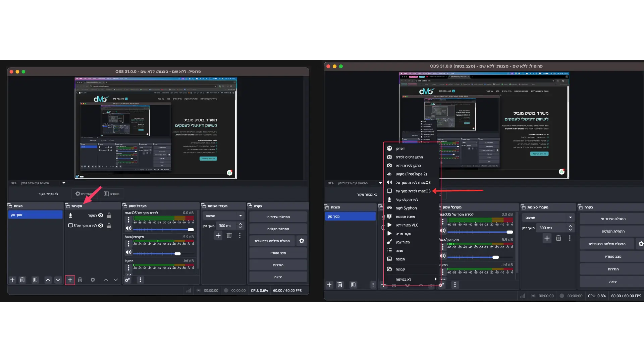
Task: Select the מסך מק scene in left window
Action: click(x=35, y=215)
